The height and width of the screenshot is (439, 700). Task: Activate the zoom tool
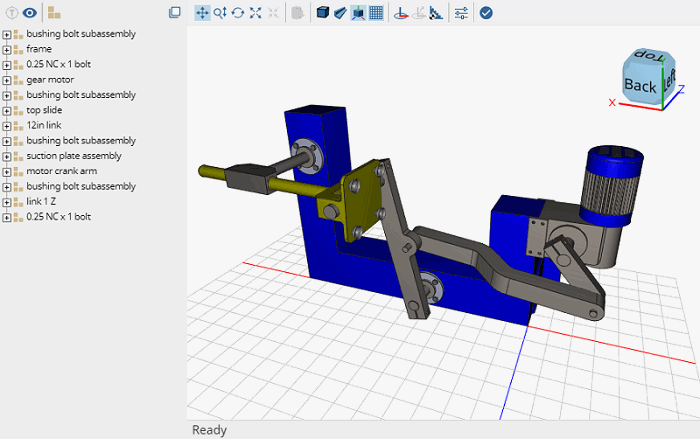(219, 13)
